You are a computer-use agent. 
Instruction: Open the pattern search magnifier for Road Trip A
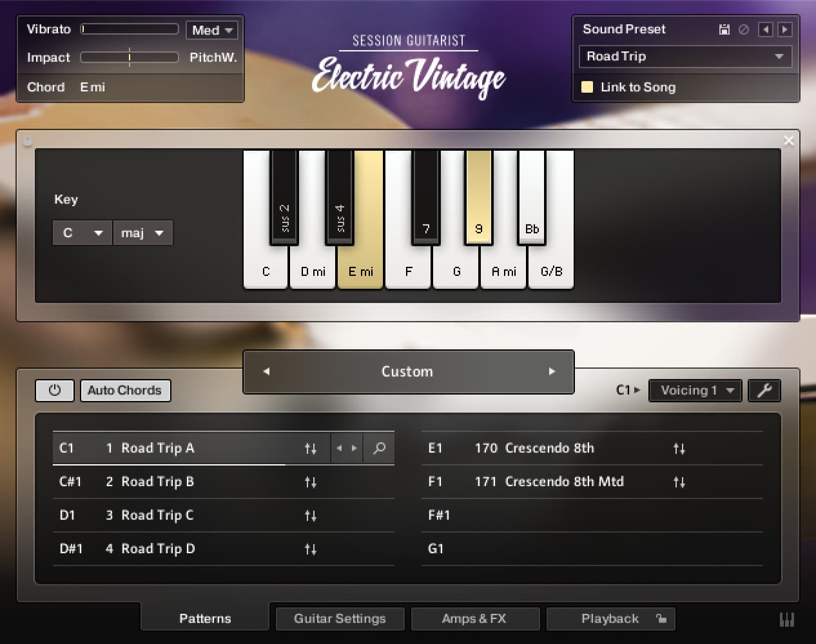[x=379, y=448]
